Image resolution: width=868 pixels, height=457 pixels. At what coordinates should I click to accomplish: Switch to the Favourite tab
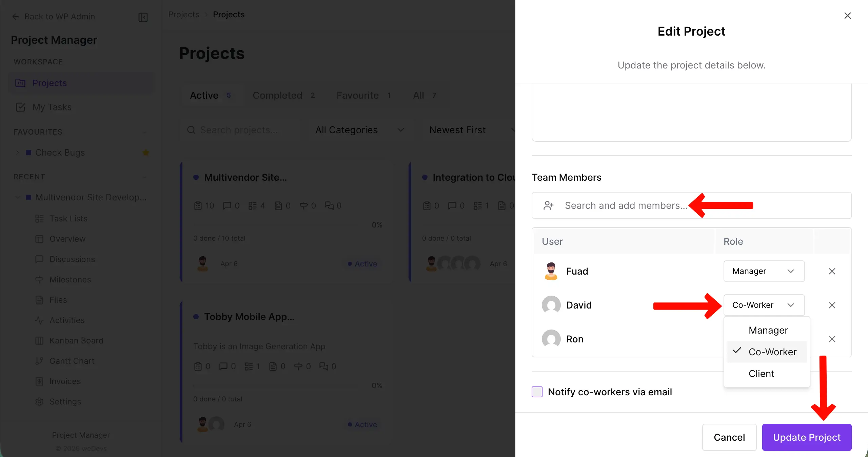(x=357, y=95)
